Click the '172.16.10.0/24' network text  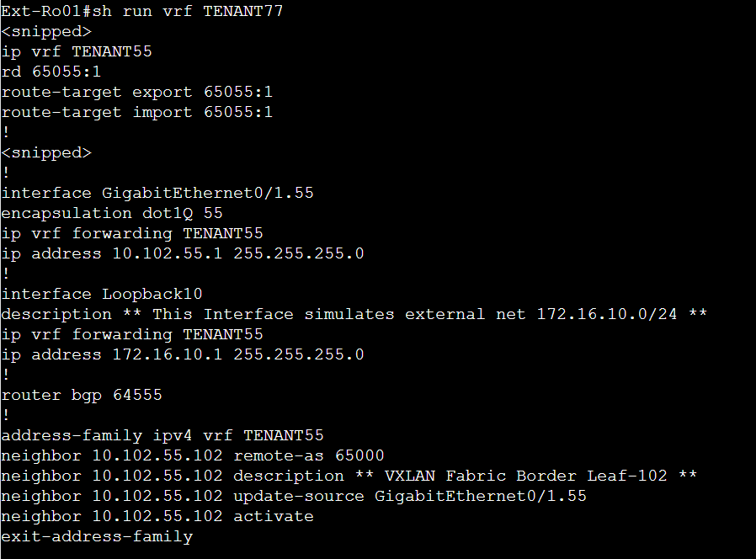click(607, 315)
